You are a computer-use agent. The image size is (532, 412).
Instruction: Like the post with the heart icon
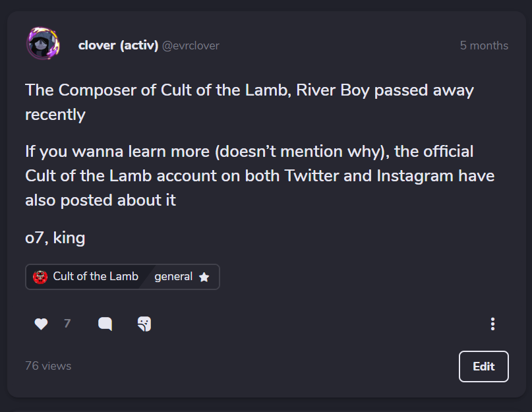[41, 324]
